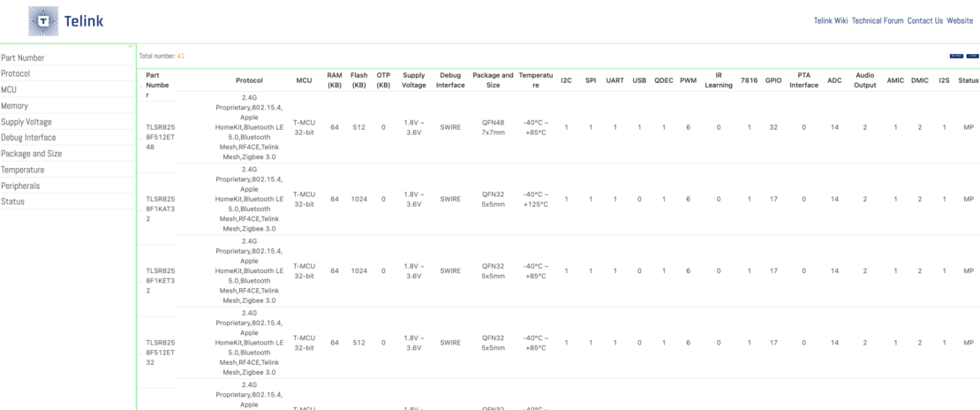Screen dimensions: 980x410
Task: Click the left dark blue button above table
Action: [x=956, y=56]
